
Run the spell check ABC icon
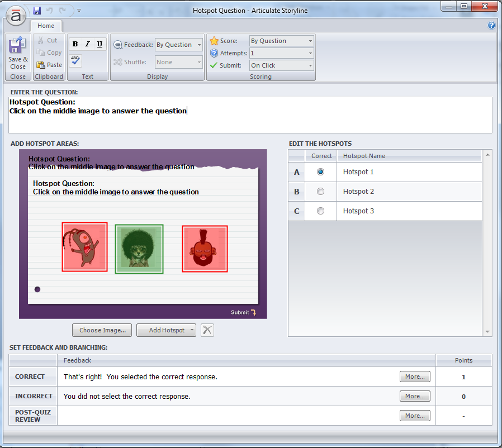coord(75,60)
